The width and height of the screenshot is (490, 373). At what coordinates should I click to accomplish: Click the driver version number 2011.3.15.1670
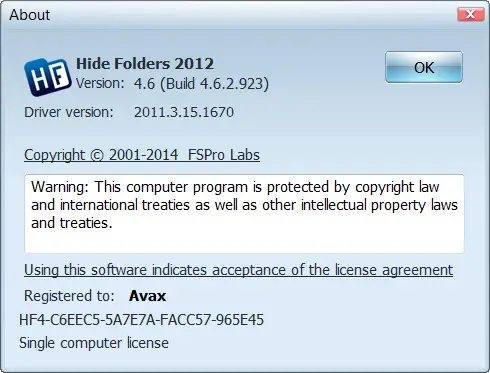184,112
